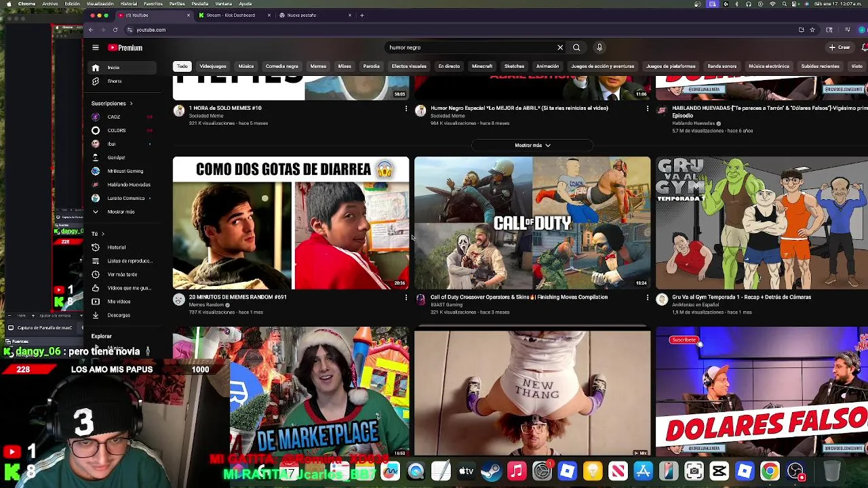The image size is (868, 488).
Task: Open options for Call of Duty Crossover video
Action: tap(647, 298)
